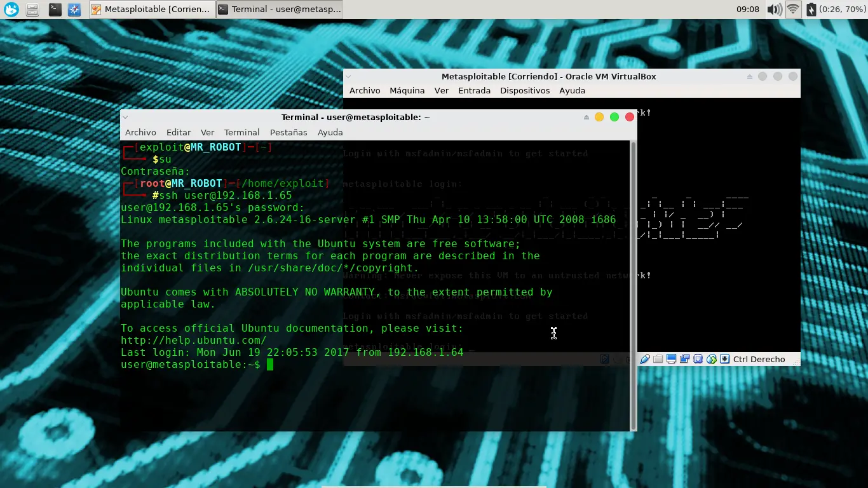Open the Ver menu in the Terminal window
868x488 pixels.
pos(207,133)
